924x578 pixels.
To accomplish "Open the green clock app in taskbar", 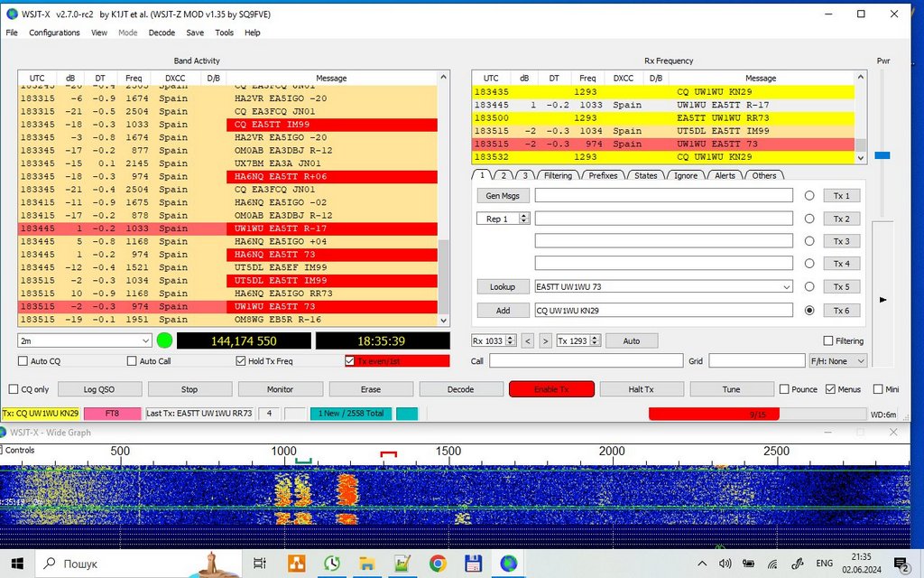I will click(x=332, y=564).
